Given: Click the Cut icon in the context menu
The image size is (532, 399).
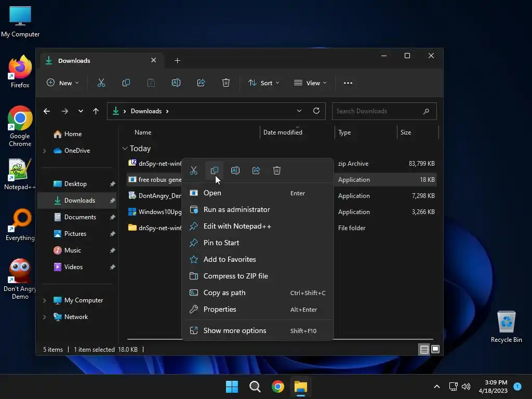Looking at the screenshot, I should [194, 170].
